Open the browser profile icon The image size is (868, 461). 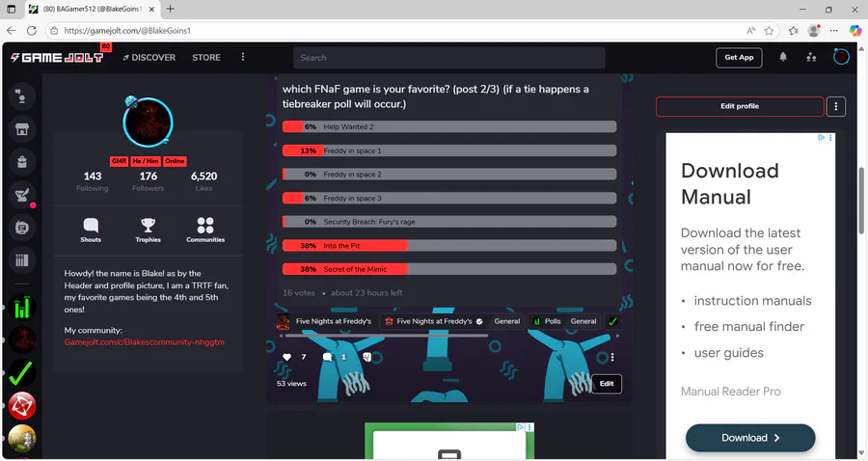[814, 31]
